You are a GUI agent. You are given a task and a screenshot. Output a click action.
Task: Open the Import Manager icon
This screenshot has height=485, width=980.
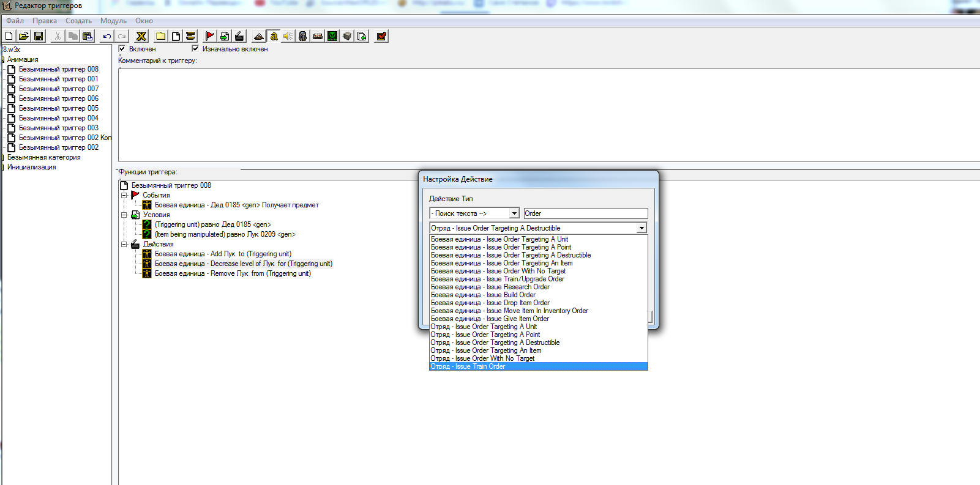click(x=362, y=36)
